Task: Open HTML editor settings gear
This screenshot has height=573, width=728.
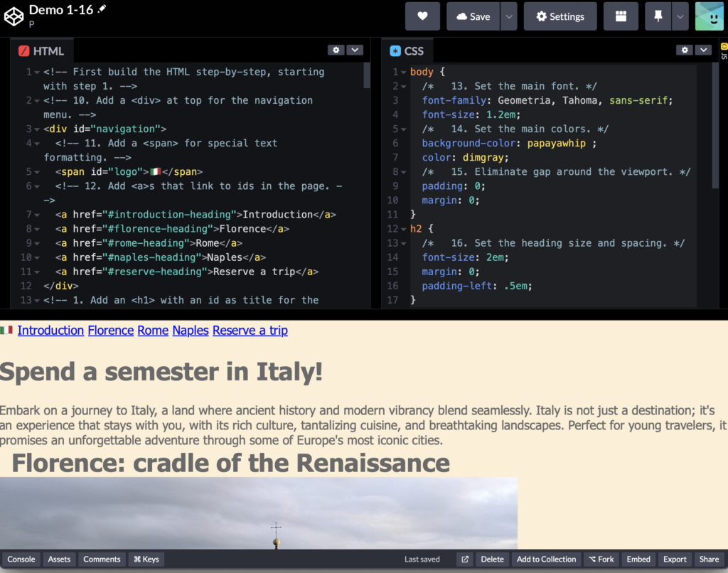Action: click(336, 50)
